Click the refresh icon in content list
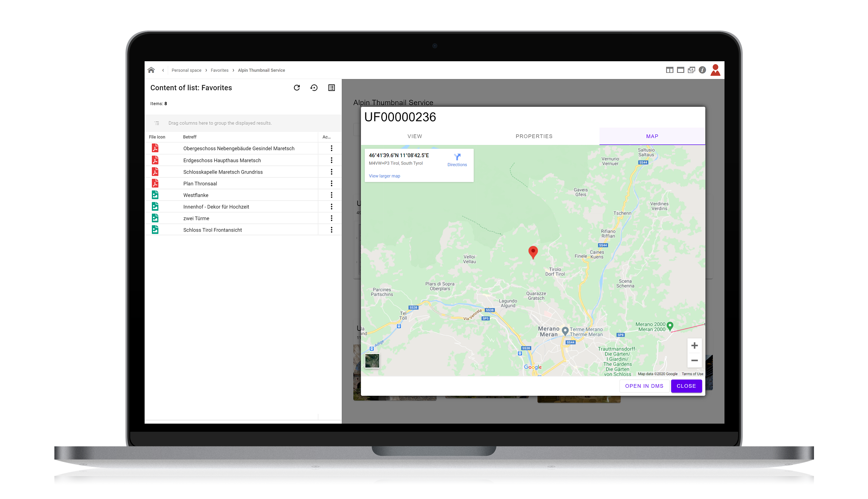Image resolution: width=868 pixels, height=499 pixels. click(297, 88)
